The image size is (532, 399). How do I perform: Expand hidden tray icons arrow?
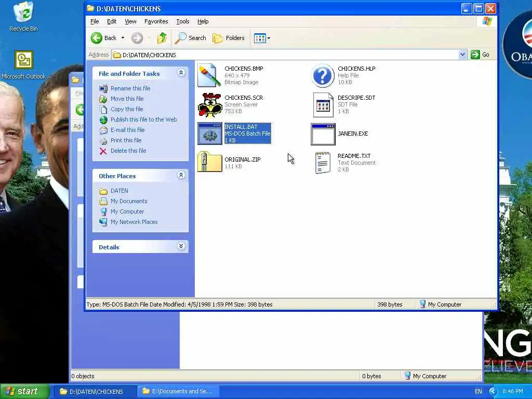(493, 392)
